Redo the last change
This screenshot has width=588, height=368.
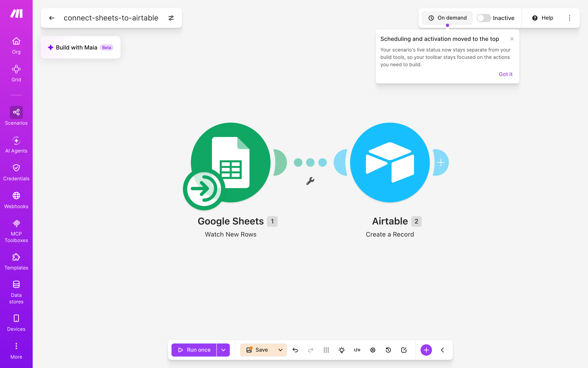pyautogui.click(x=311, y=350)
